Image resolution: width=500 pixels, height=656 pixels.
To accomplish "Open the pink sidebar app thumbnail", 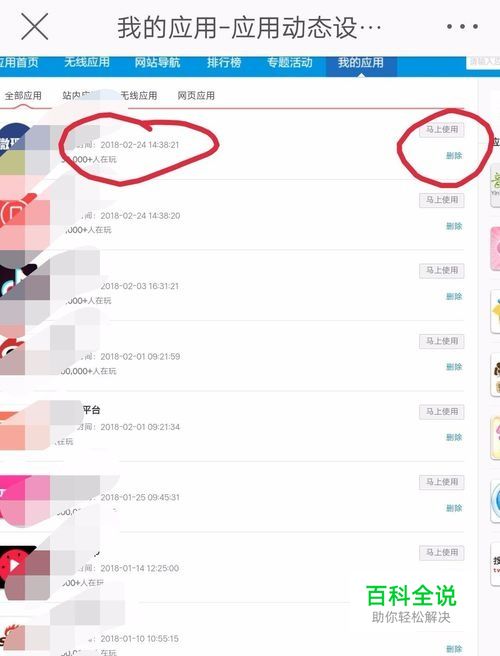I will 495,249.
